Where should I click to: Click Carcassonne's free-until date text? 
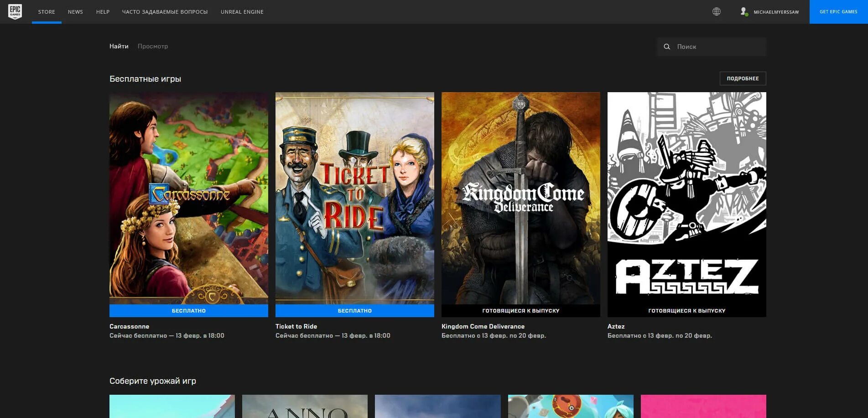pyautogui.click(x=167, y=335)
